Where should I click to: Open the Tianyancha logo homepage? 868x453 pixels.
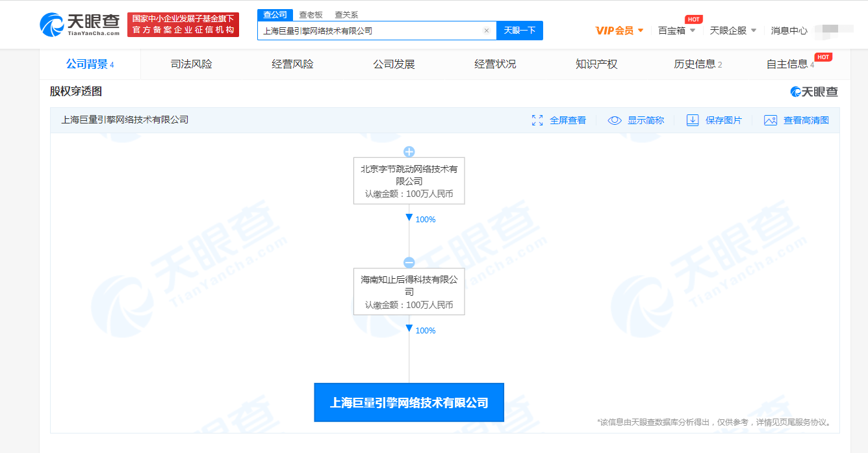[80, 25]
